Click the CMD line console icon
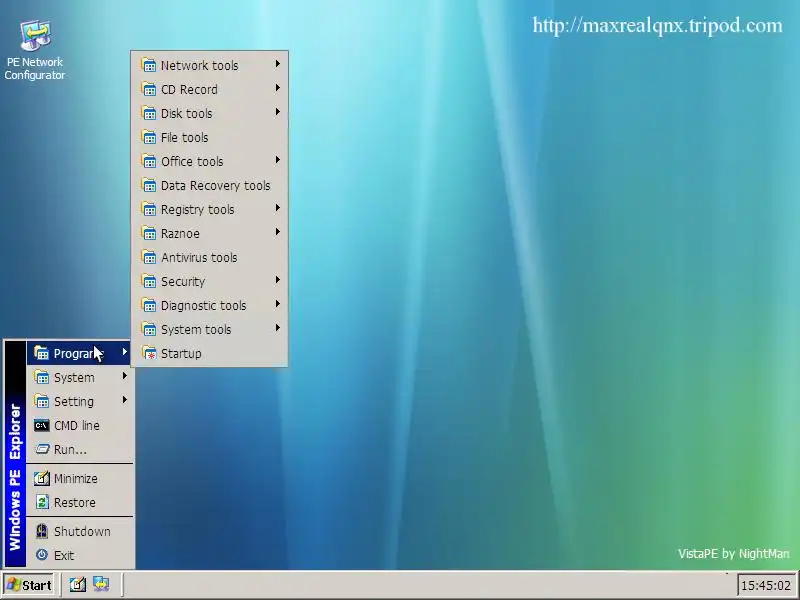 [x=41, y=425]
